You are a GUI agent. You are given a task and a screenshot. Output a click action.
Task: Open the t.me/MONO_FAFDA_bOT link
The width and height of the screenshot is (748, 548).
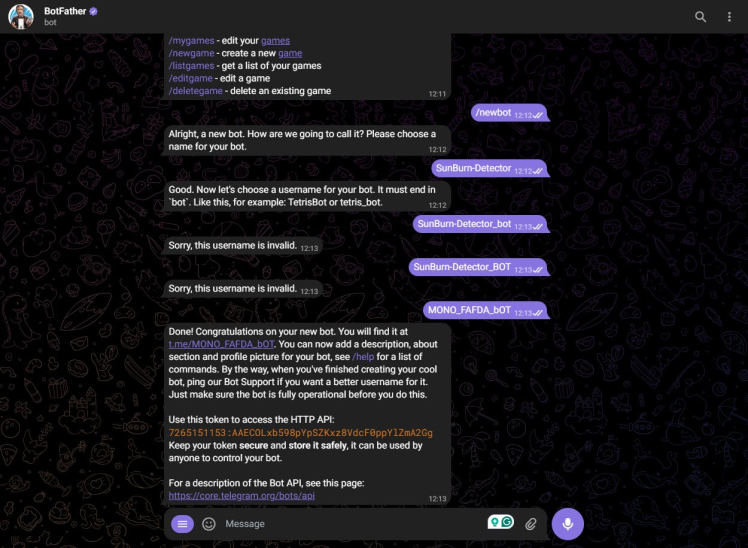[x=221, y=344]
